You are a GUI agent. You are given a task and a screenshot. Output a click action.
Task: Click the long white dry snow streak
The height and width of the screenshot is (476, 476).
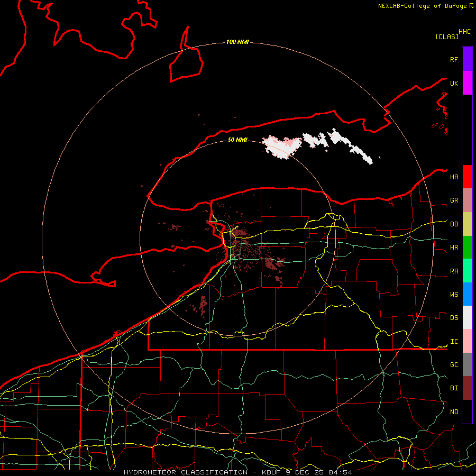351,146
